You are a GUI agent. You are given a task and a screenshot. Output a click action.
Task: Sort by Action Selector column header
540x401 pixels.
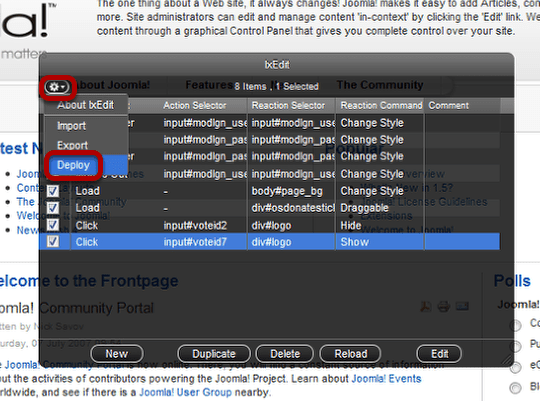(195, 105)
